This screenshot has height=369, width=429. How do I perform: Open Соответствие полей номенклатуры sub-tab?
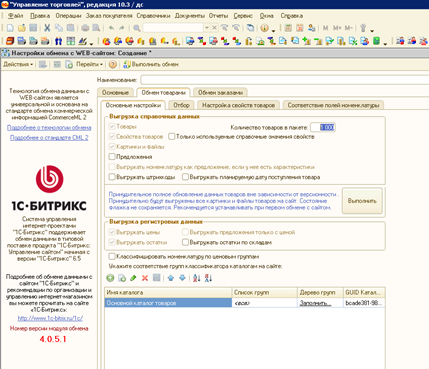pos(333,105)
